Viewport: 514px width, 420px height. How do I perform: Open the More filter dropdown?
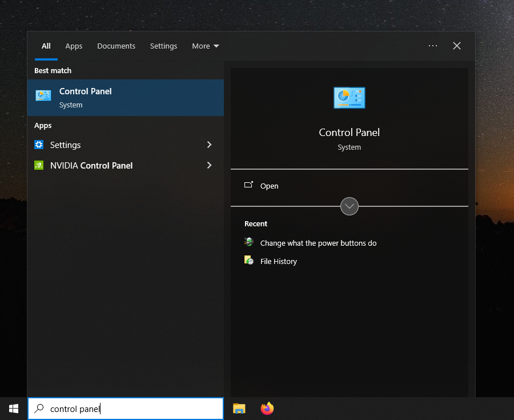[205, 46]
